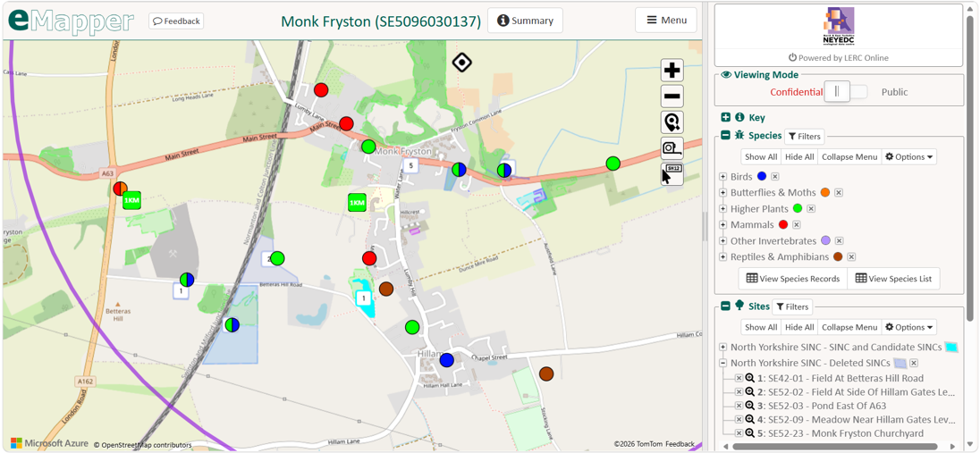Click View Species Records

[792, 279]
